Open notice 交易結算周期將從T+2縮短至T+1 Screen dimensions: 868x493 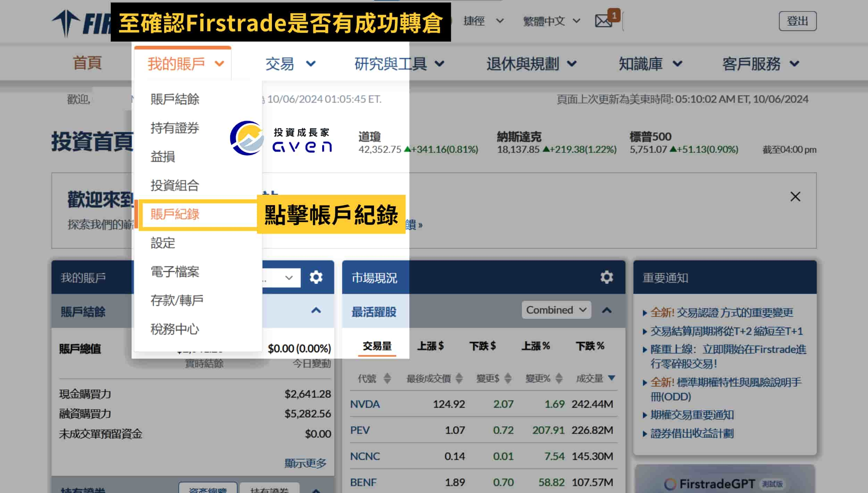(x=727, y=331)
